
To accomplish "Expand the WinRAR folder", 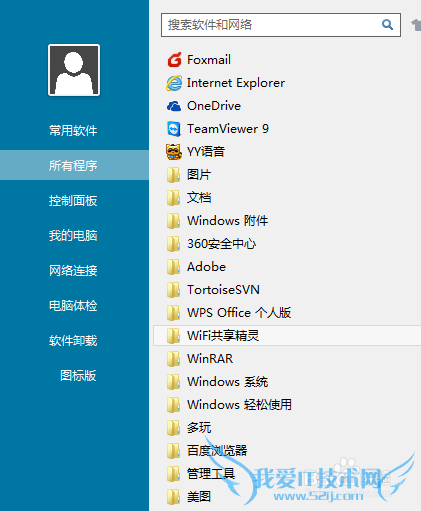I will pyautogui.click(x=210, y=359).
